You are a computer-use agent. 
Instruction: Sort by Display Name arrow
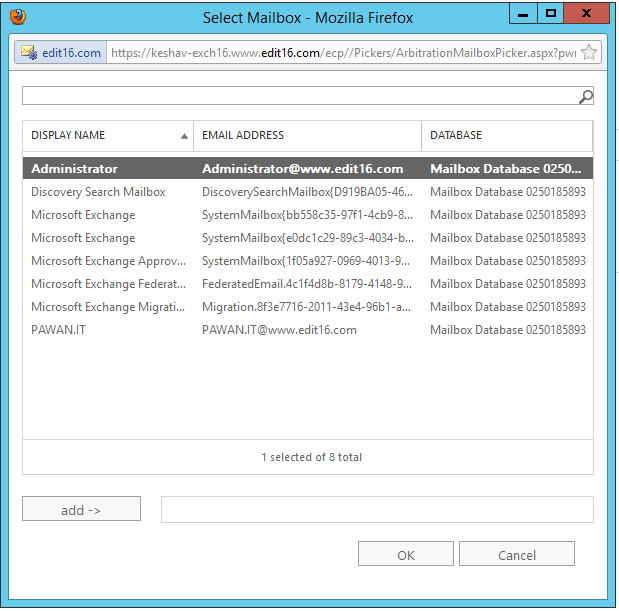[x=184, y=136]
